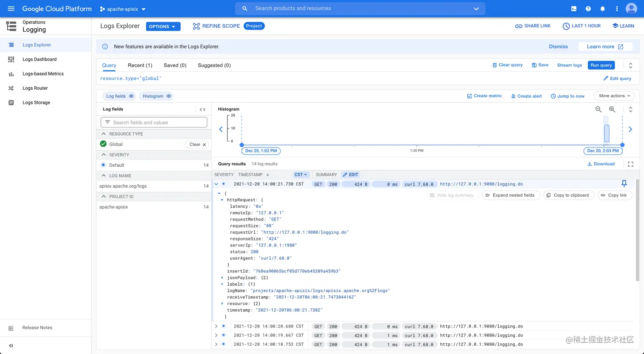Image resolution: width=644 pixels, height=354 pixels.
Task: Collapse the Project ID section
Action: (103, 197)
